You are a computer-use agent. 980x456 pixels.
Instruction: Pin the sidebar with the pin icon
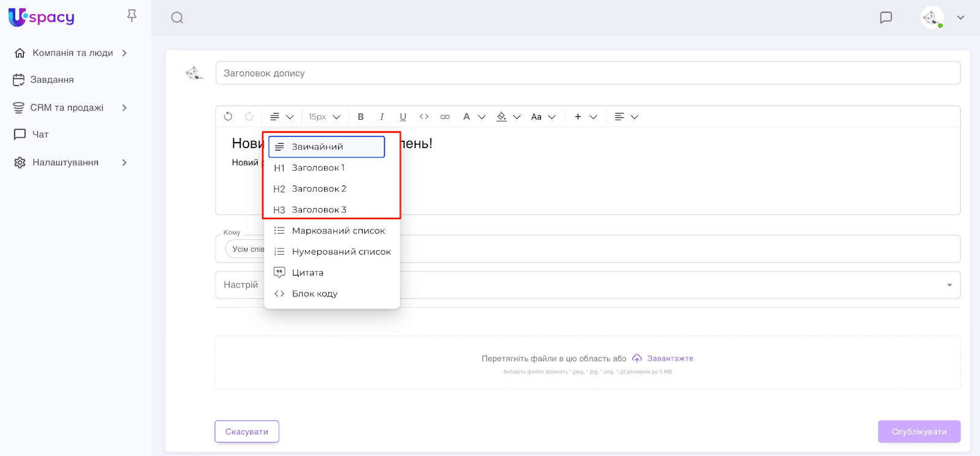point(132,16)
